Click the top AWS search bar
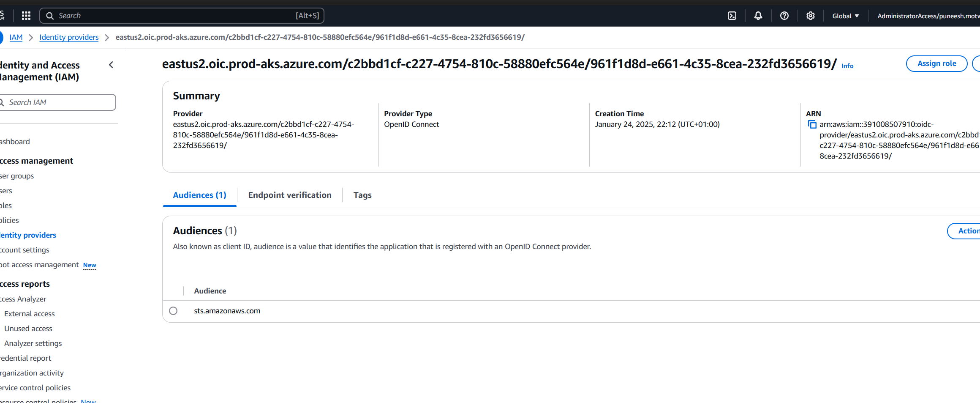Screen dimensions: 980x403 click(x=182, y=16)
